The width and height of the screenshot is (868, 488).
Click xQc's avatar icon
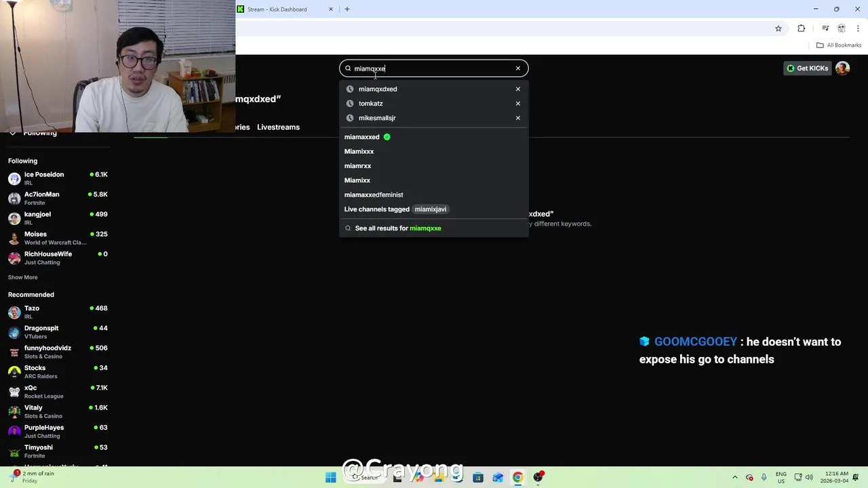pyautogui.click(x=14, y=392)
